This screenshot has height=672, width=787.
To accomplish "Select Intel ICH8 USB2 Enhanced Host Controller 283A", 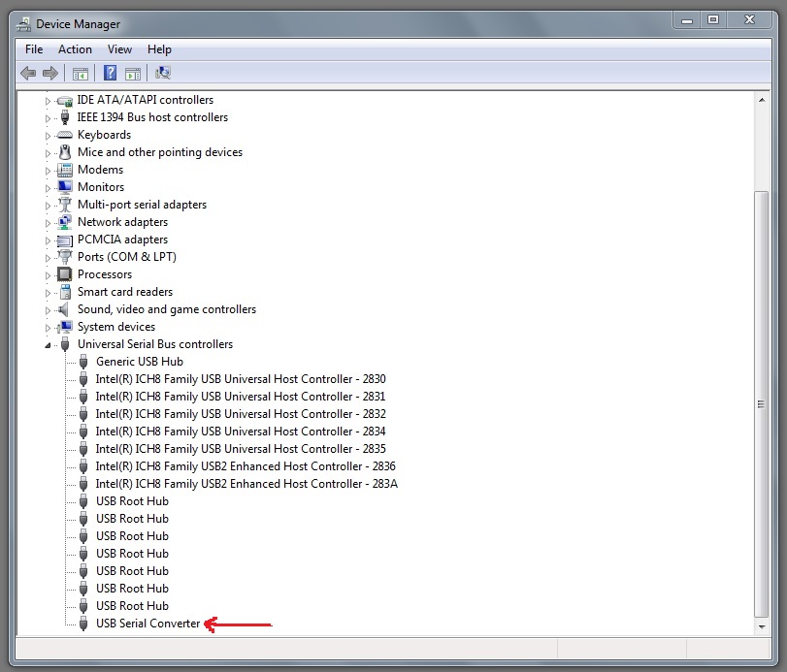I will coord(246,484).
